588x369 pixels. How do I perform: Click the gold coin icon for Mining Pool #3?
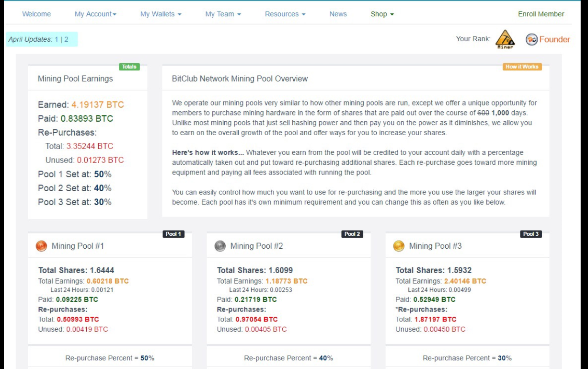[399, 246]
